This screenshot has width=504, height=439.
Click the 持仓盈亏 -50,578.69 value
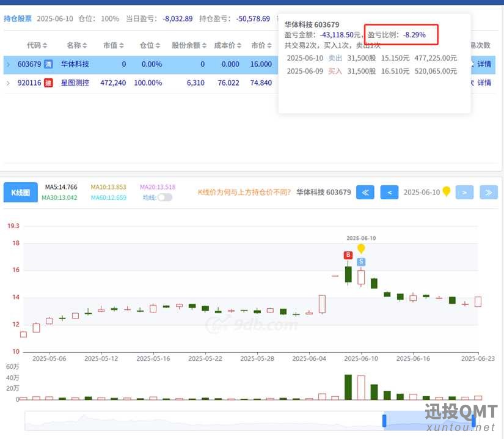pos(253,19)
